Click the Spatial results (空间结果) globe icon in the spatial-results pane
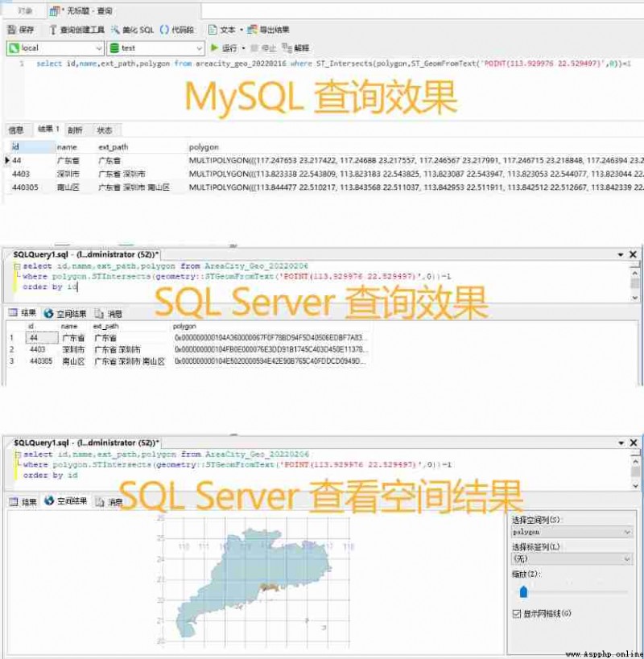Viewport: 644px width, 659px height. (x=49, y=500)
